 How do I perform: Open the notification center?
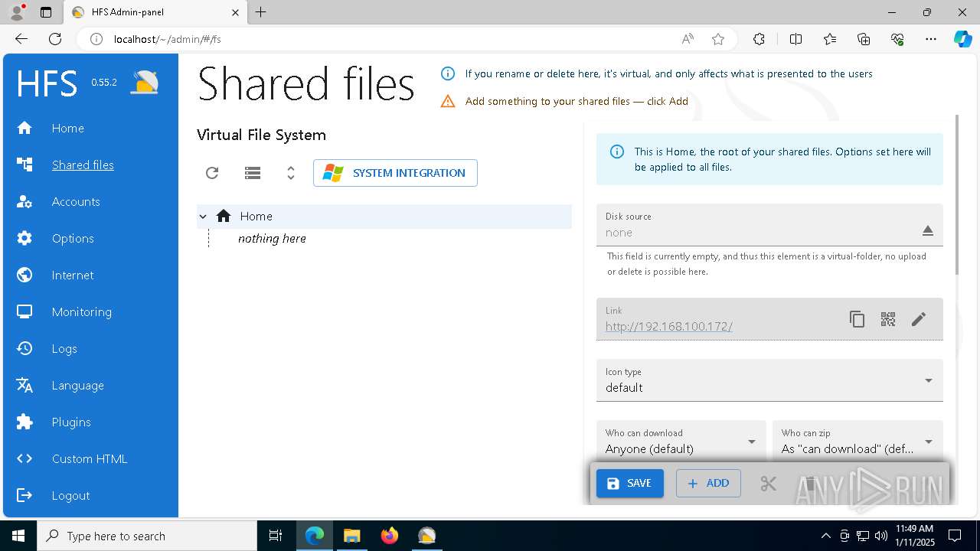[x=955, y=536]
